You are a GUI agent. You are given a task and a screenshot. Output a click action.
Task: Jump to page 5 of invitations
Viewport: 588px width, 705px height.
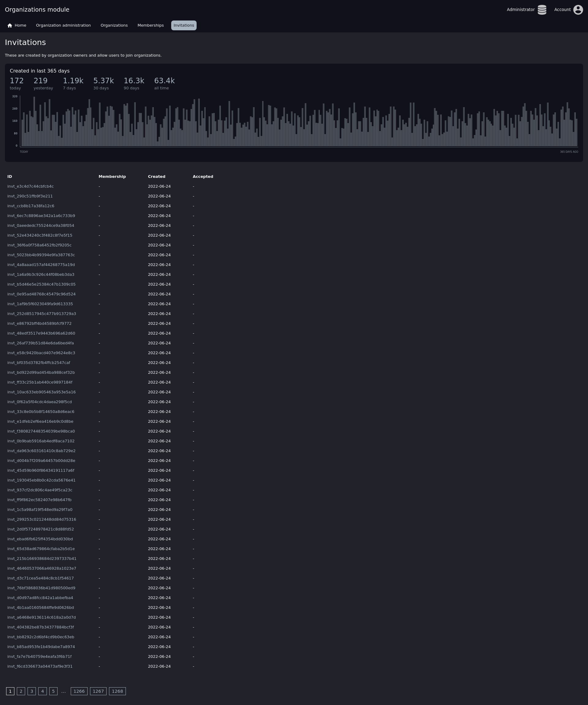53,691
